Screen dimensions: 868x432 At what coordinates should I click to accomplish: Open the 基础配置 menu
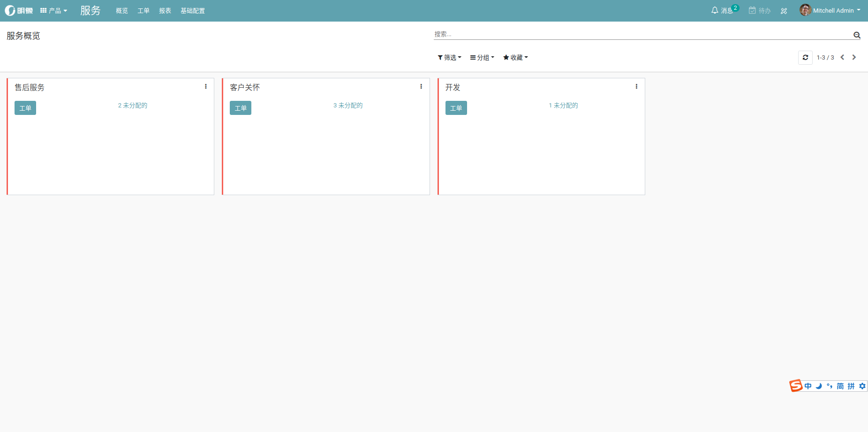(x=192, y=10)
